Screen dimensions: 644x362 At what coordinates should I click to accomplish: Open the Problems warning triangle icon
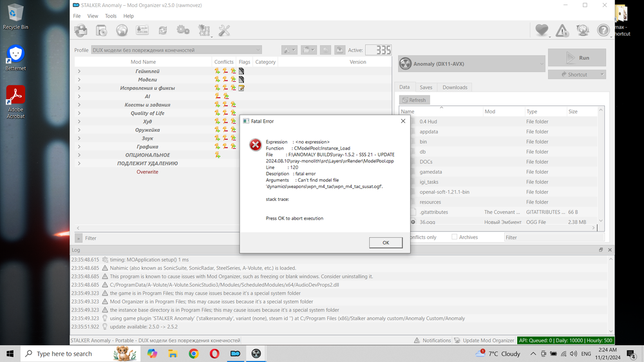[562, 30]
